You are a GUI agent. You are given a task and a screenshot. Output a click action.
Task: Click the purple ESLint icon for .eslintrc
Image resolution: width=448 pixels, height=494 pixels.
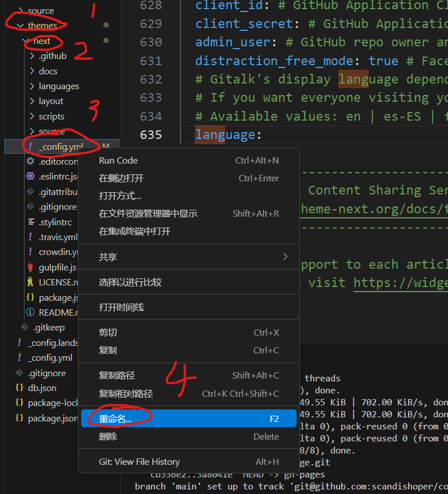pos(30,176)
